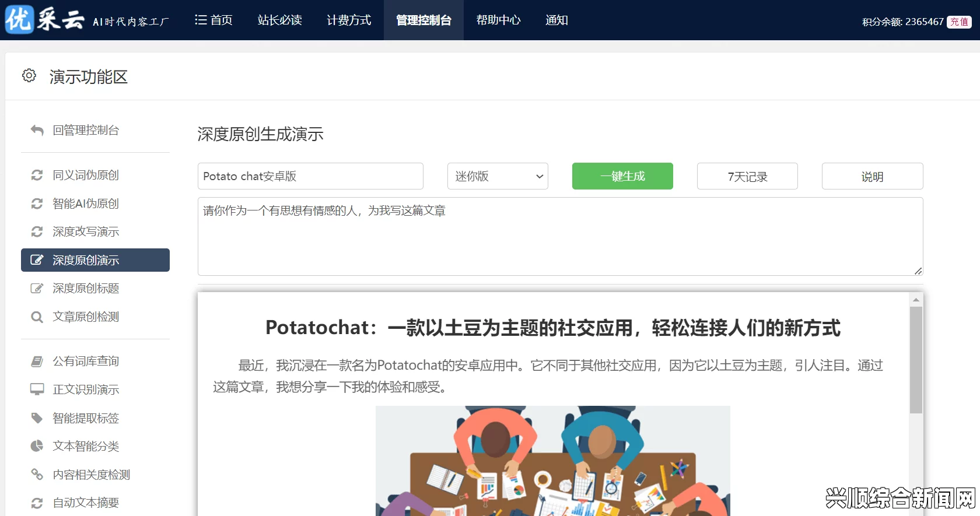Viewport: 980px width, 516px height.
Task: Click the book icon next to 公有词库查询
Action: click(37, 361)
